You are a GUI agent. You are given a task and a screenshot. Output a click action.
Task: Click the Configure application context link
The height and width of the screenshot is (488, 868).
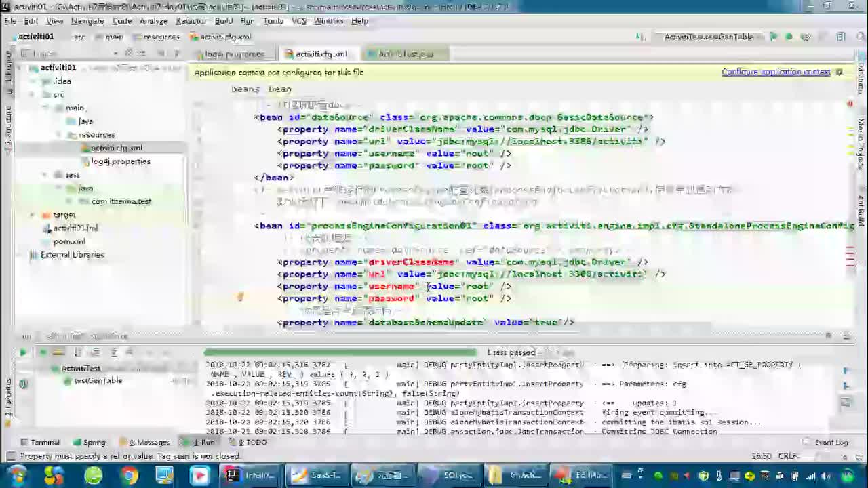[x=776, y=72]
